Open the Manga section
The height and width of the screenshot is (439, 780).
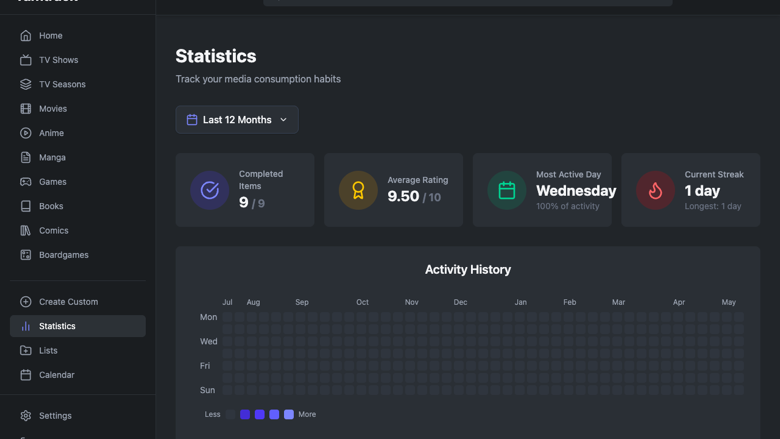pyautogui.click(x=78, y=158)
